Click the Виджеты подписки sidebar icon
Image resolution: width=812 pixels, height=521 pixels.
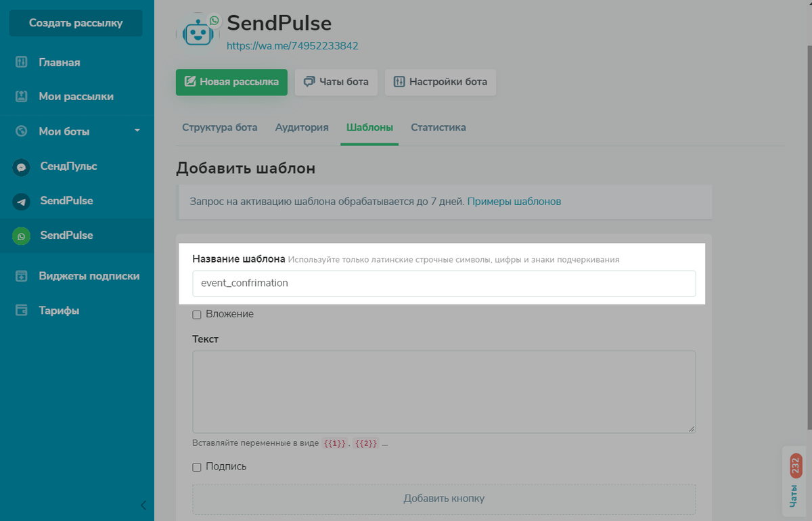tap(22, 276)
